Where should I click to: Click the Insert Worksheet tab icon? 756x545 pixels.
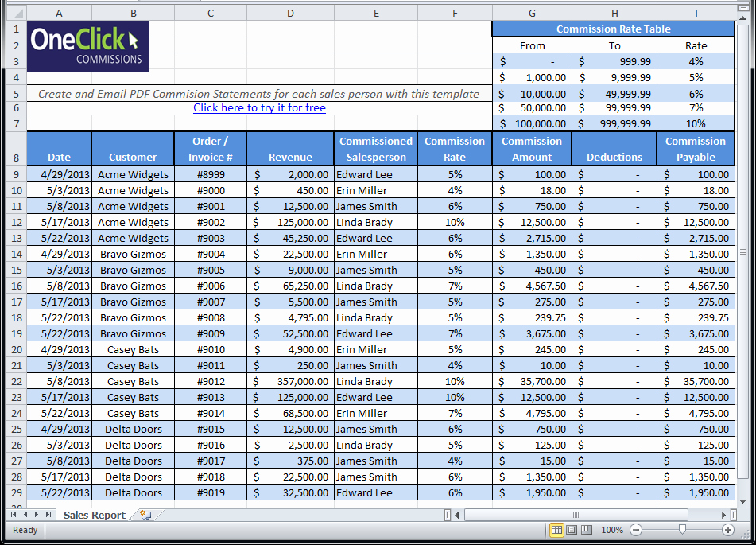click(x=145, y=515)
